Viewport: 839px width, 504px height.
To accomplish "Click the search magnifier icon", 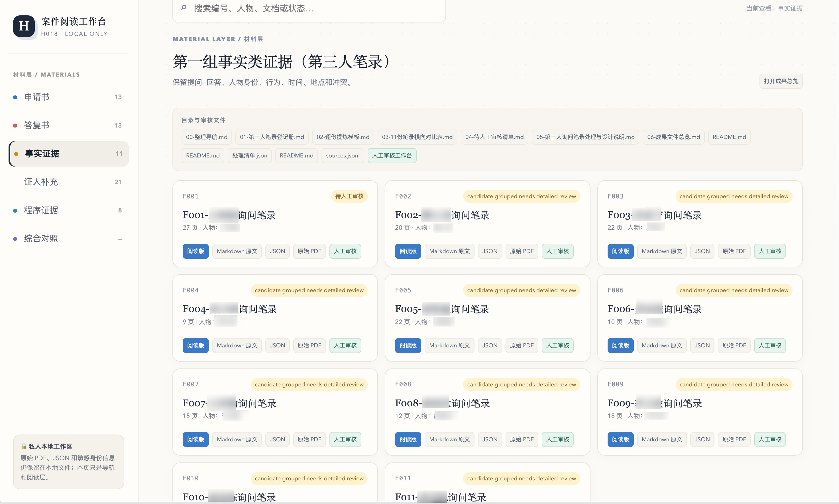I will click(184, 8).
